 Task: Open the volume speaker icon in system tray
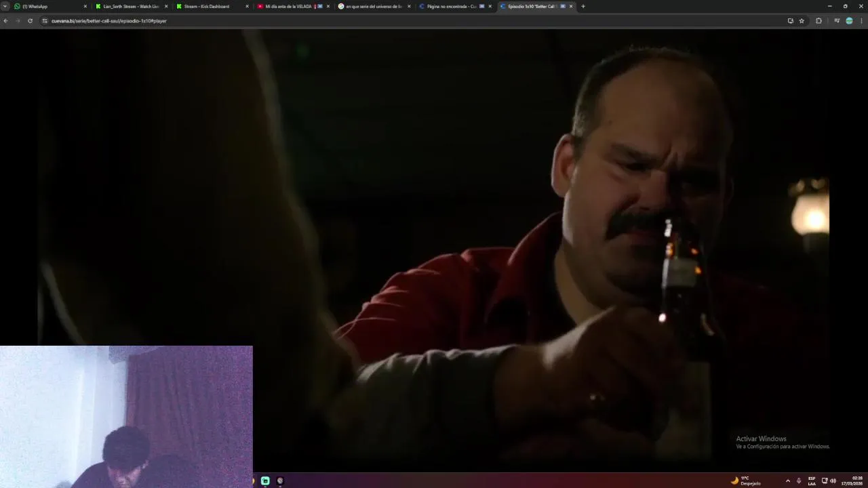[833, 481]
